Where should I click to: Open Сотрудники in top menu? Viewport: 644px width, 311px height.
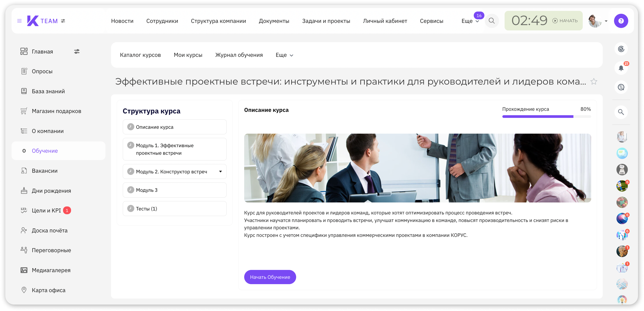[x=162, y=21]
